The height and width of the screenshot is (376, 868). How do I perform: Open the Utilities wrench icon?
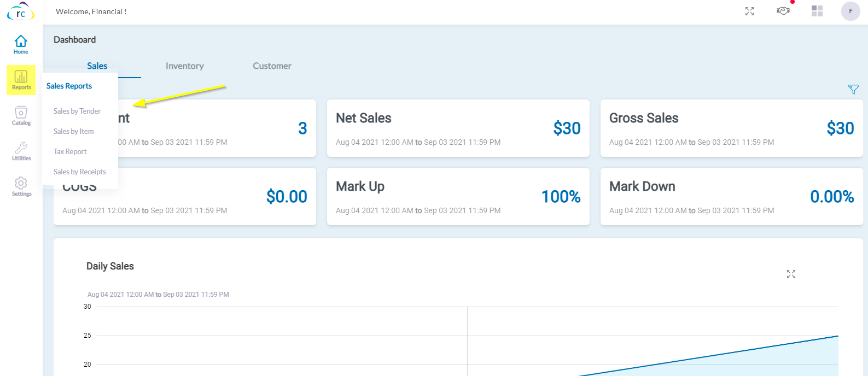pos(21,151)
